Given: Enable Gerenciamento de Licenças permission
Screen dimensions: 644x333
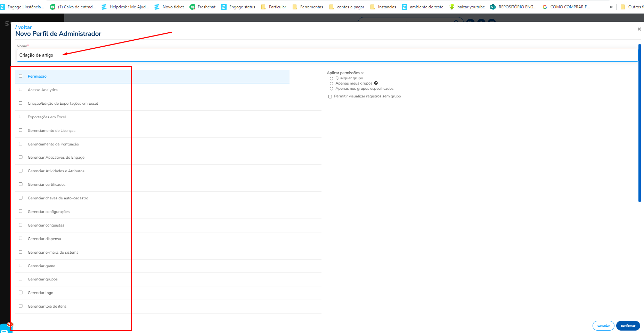Looking at the screenshot, I should click(x=21, y=130).
